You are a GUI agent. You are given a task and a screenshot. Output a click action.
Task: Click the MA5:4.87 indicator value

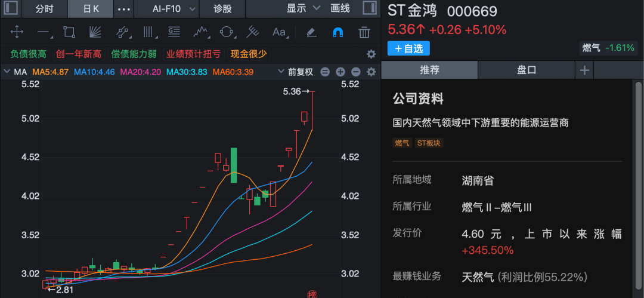[50, 72]
